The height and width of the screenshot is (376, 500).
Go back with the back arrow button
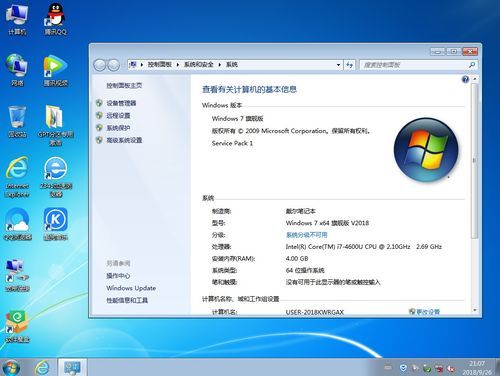(100, 65)
